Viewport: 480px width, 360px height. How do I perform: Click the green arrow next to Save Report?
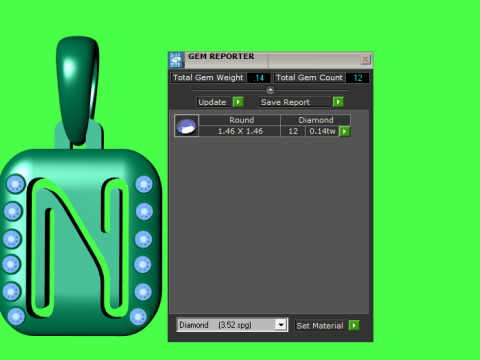click(338, 102)
